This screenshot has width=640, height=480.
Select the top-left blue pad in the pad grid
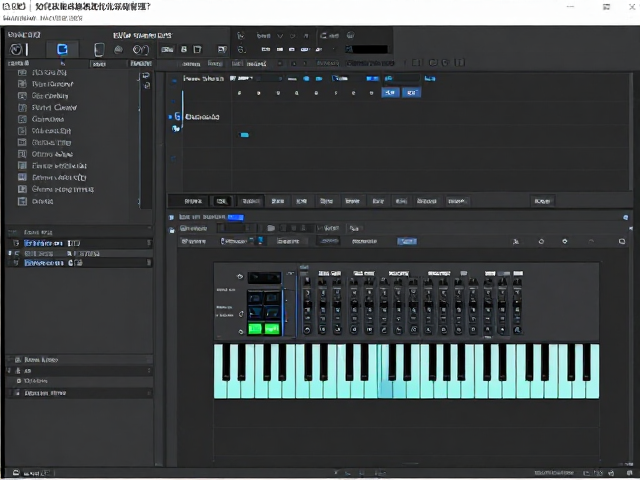256,298
